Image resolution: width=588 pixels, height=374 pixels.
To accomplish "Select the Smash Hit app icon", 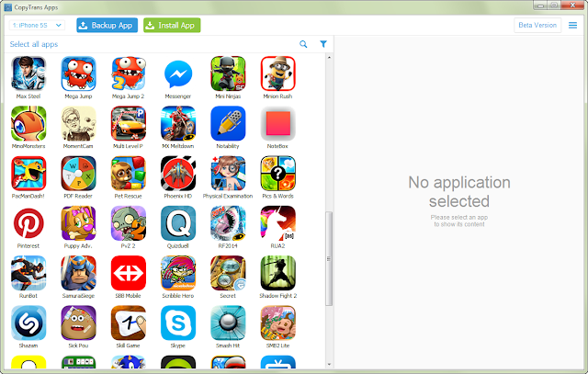I will 228,323.
